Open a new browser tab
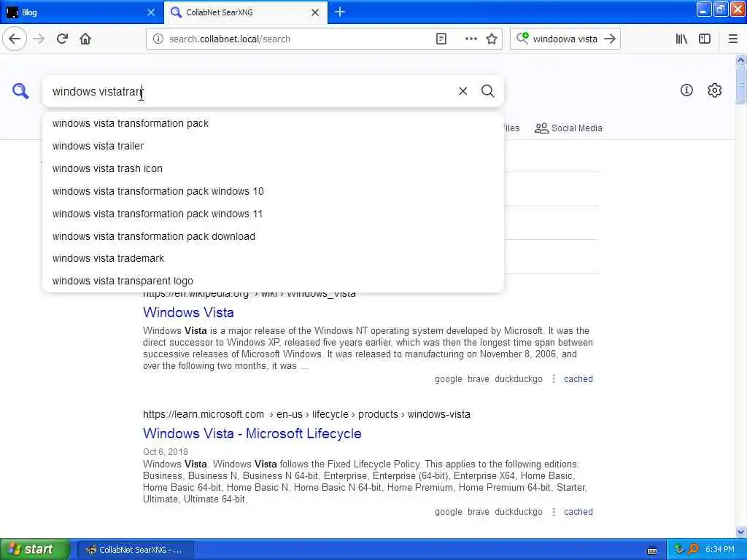This screenshot has height=560, width=747. [x=340, y=12]
